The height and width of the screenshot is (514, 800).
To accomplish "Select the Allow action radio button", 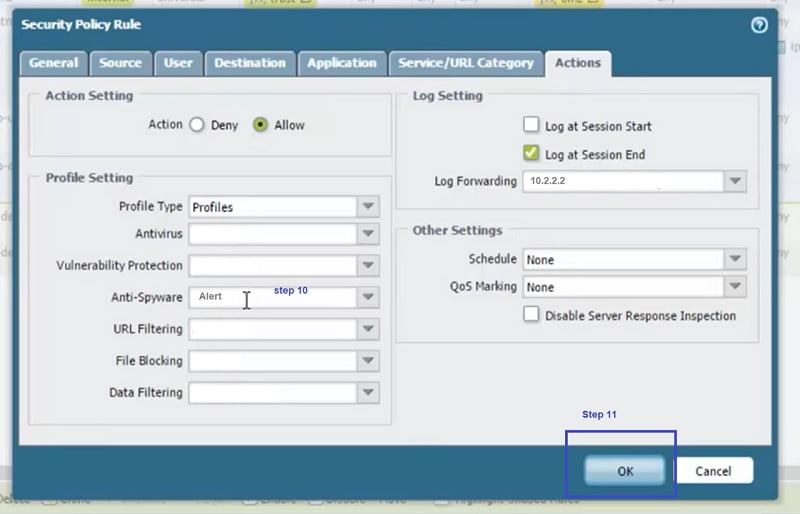I will (260, 125).
